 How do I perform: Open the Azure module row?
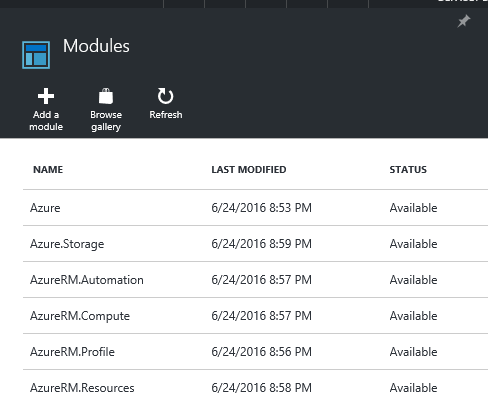click(x=255, y=208)
